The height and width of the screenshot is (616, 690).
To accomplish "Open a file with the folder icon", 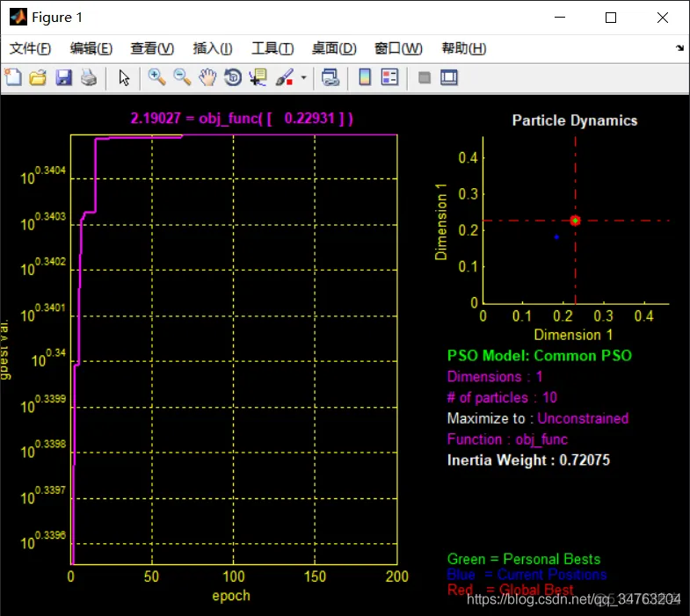I will tap(38, 77).
